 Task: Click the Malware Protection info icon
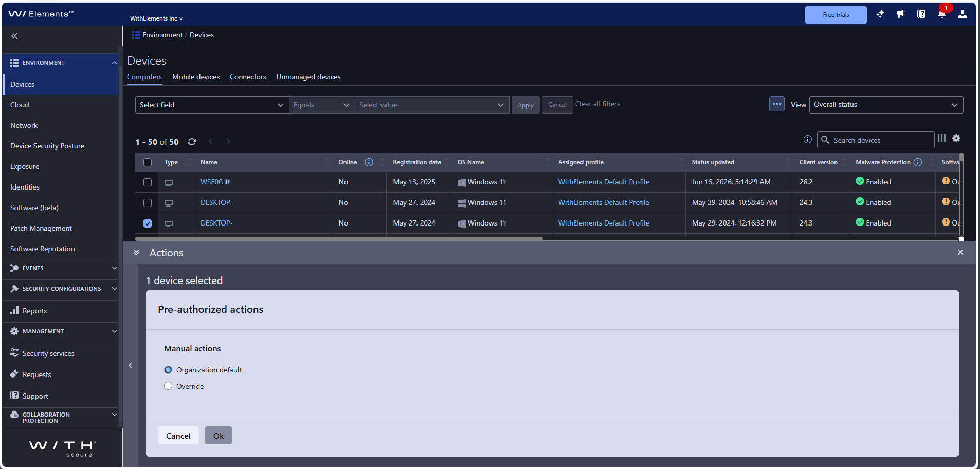[x=917, y=162]
